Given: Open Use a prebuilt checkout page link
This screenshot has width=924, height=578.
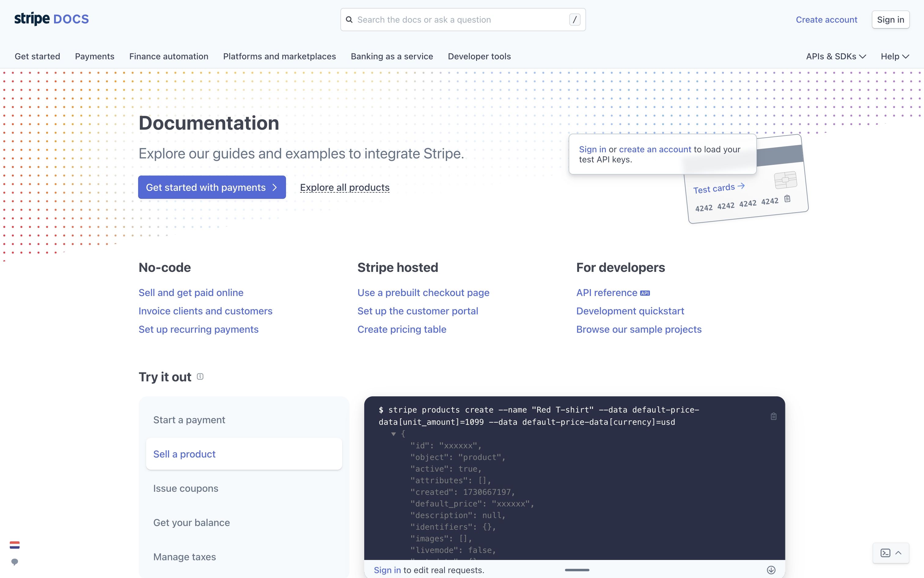Looking at the screenshot, I should (423, 292).
